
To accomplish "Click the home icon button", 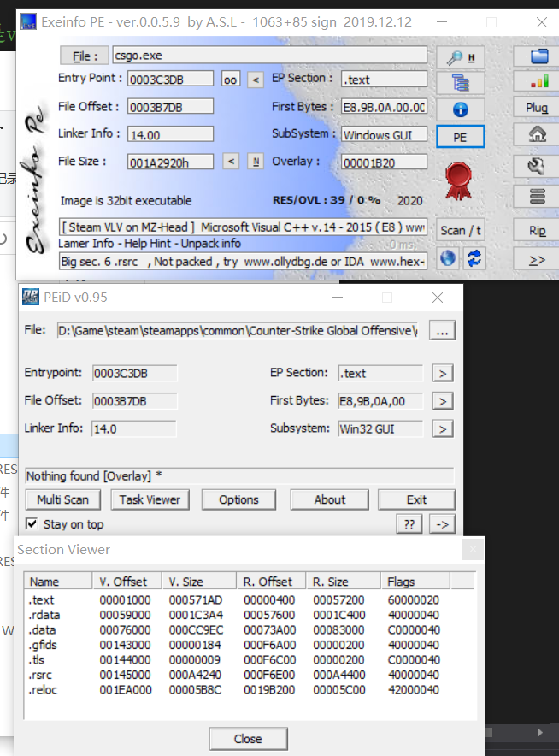I will (x=537, y=133).
